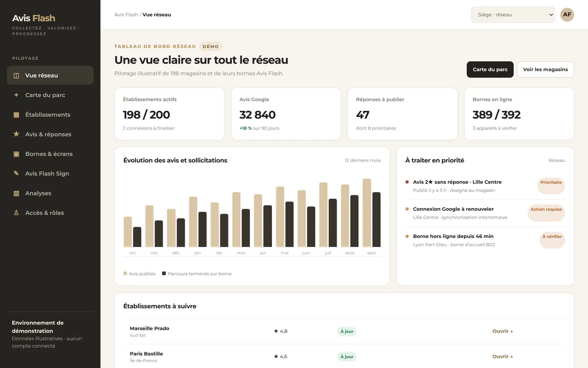Click the Parcours terminés sur borne legend swatch

(164, 274)
